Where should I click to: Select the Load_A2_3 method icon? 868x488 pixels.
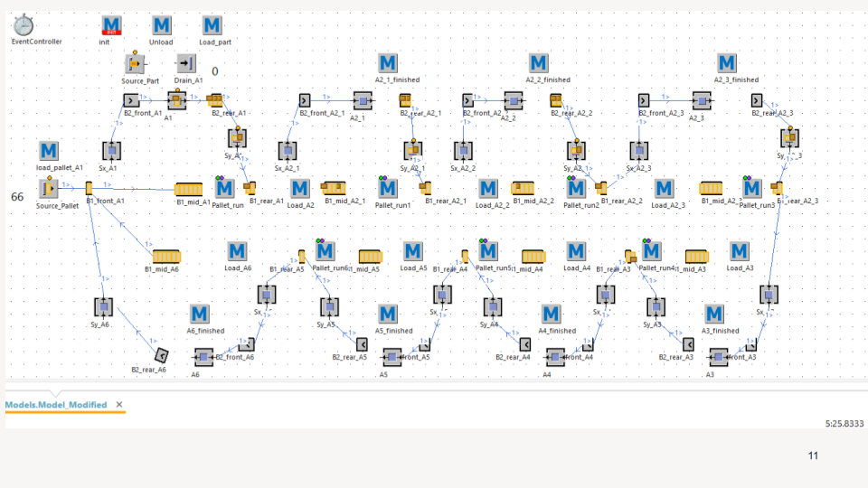click(x=664, y=189)
